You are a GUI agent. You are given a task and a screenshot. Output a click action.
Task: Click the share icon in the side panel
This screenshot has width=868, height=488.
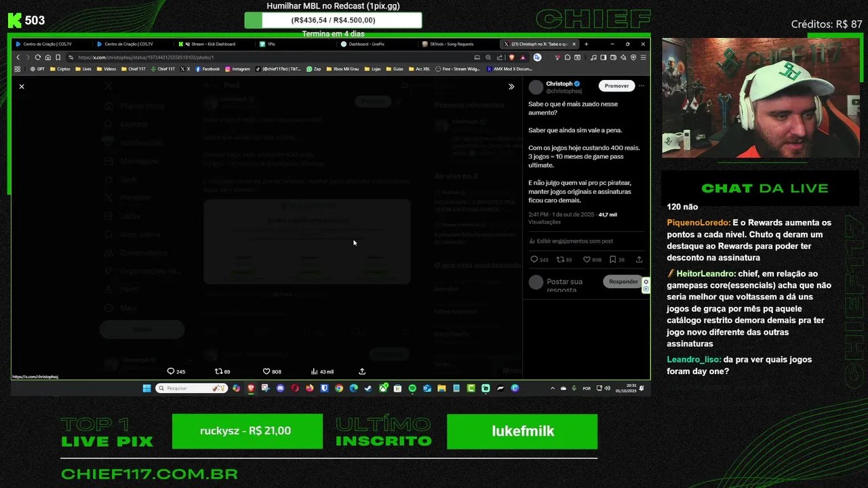(x=639, y=260)
